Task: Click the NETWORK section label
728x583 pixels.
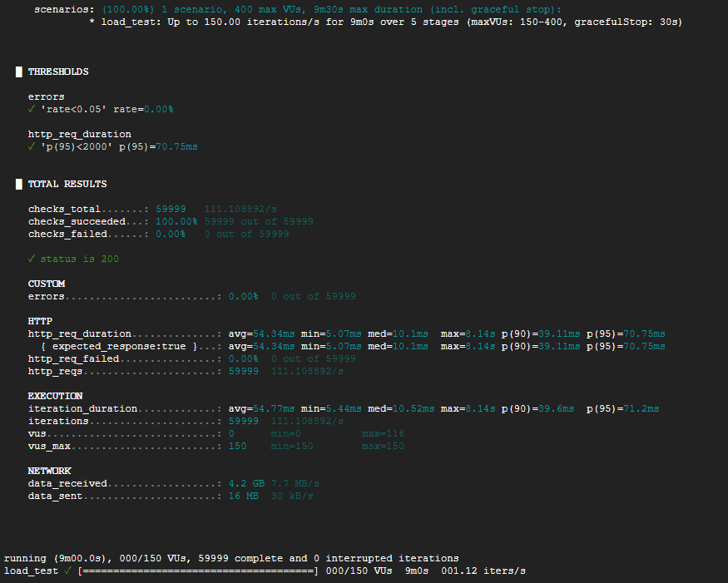Action: [x=49, y=471]
